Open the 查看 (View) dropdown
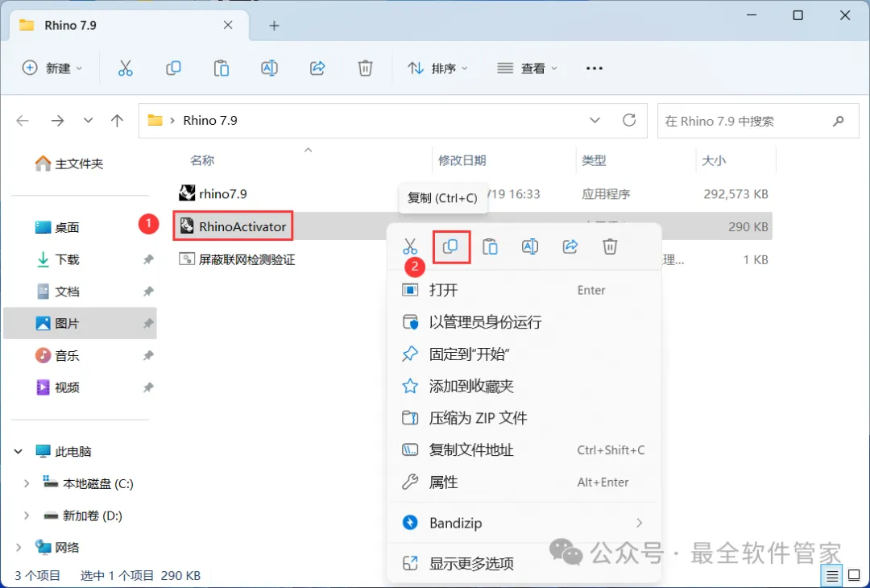Screen dimensions: 870x588 point(527,68)
